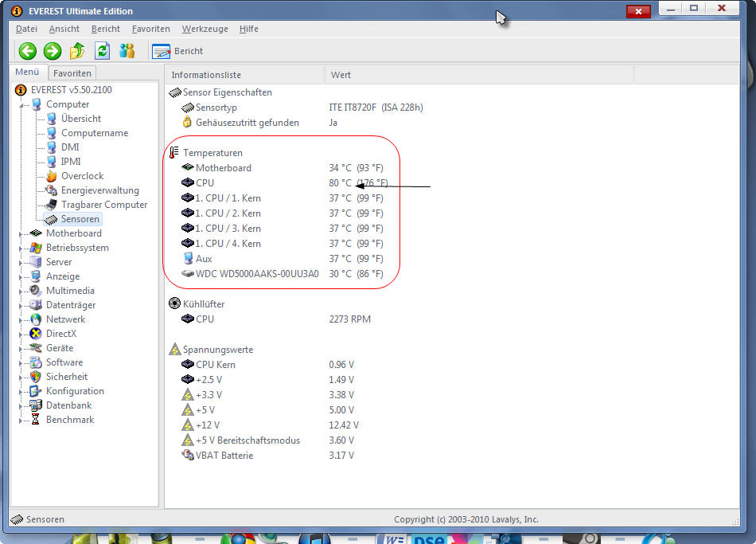Click the Sicherheit shield icon

(36, 377)
